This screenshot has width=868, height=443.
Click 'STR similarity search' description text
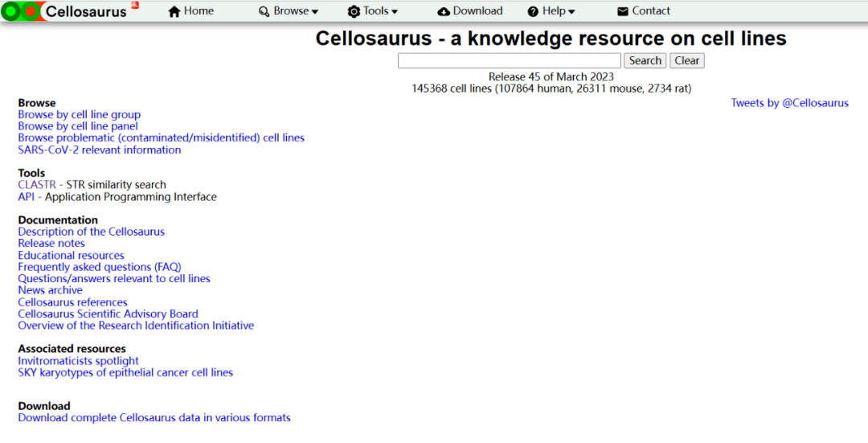(117, 185)
